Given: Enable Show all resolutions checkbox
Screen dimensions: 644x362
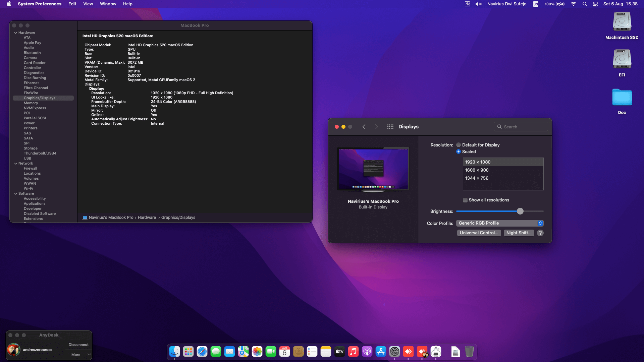Looking at the screenshot, I should click(x=465, y=200).
